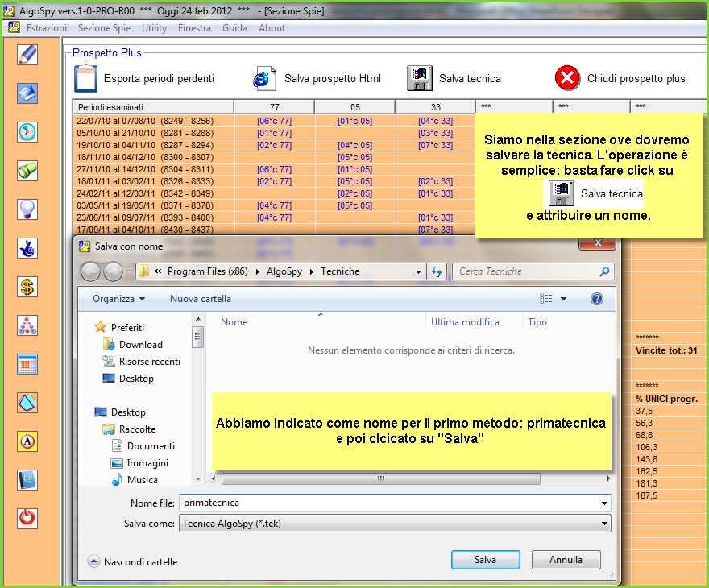Image resolution: width=709 pixels, height=588 pixels.
Task: Click the folder tree vertical scrollbar thumb
Action: (197, 337)
